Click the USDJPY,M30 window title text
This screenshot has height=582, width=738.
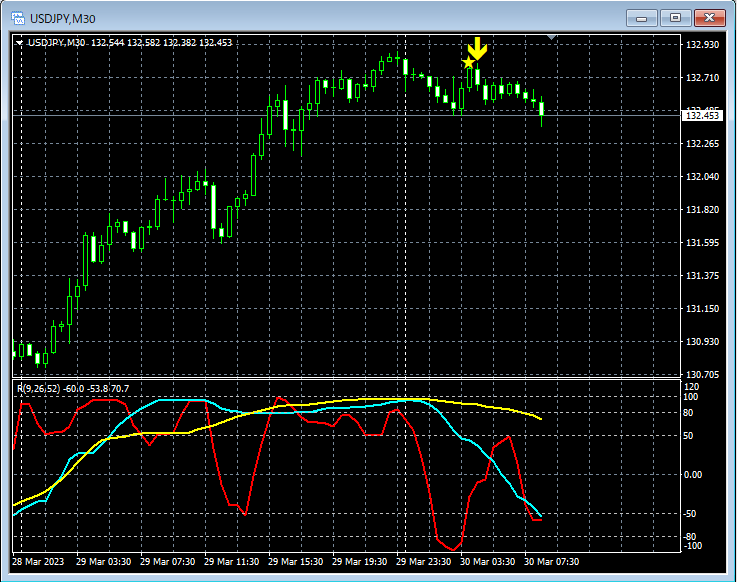pos(63,19)
